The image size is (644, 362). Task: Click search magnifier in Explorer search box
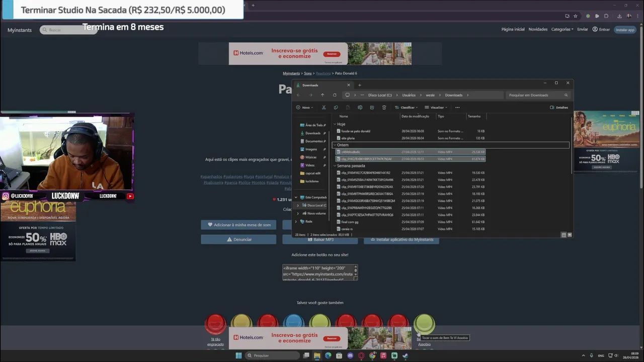(566, 95)
